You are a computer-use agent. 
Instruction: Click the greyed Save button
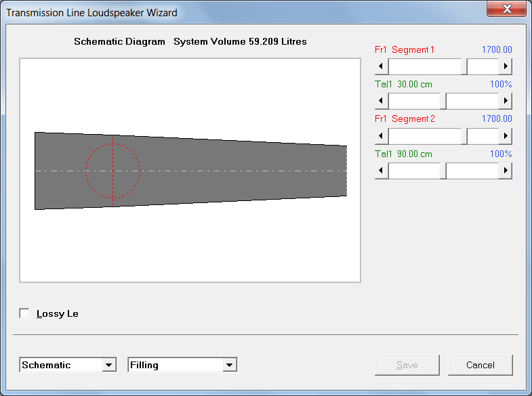point(407,365)
